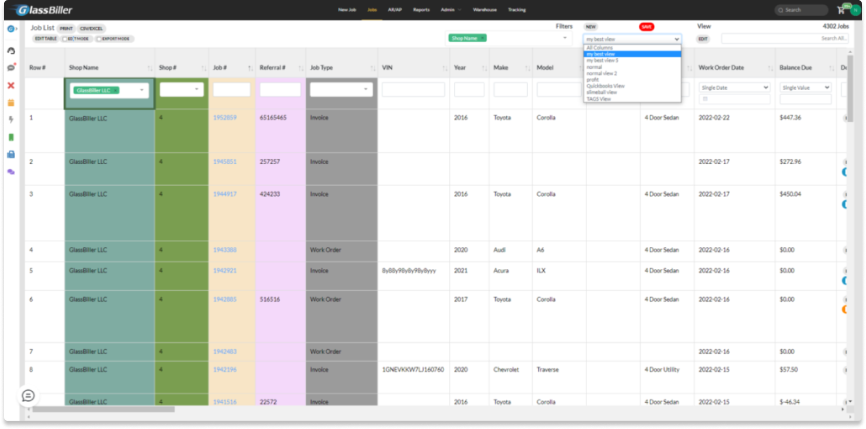Open the Shop # filter dropdown
This screenshot has height=429, width=866.
pyautogui.click(x=181, y=90)
